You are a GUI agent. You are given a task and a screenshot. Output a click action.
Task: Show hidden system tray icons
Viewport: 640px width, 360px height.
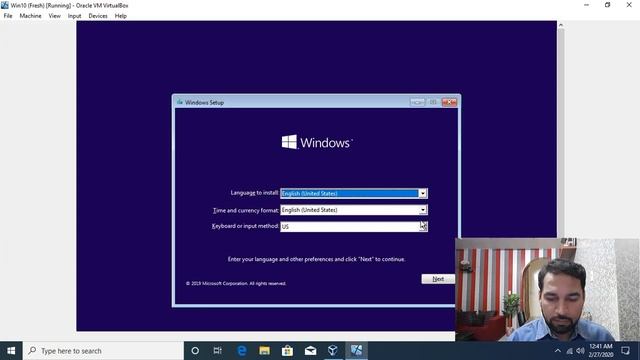[558, 351]
